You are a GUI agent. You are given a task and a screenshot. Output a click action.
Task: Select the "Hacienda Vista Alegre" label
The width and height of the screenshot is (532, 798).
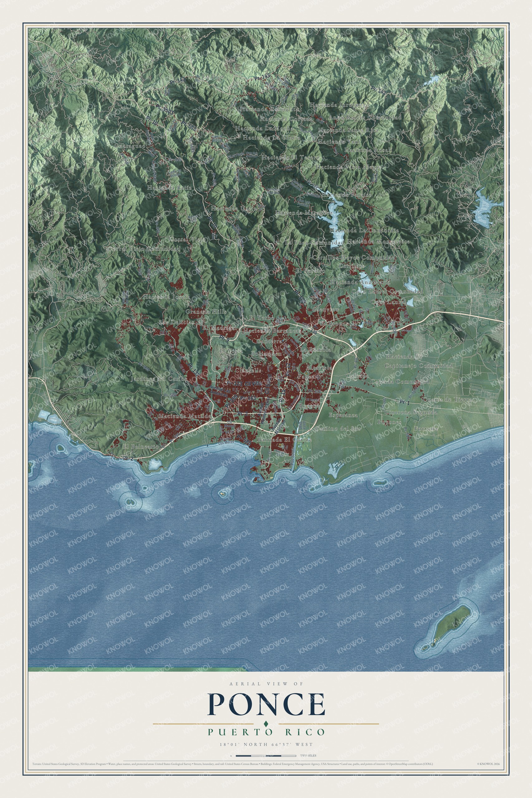coord(348,167)
